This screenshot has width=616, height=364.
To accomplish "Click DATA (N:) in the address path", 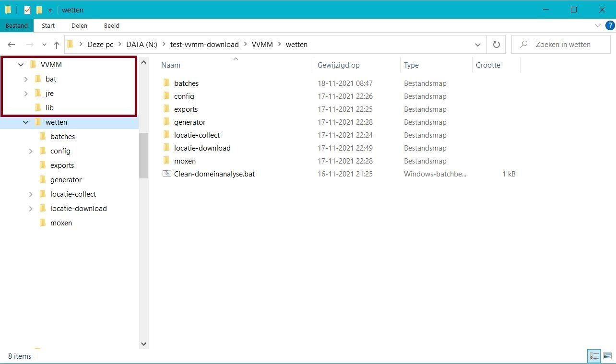I will click(142, 45).
